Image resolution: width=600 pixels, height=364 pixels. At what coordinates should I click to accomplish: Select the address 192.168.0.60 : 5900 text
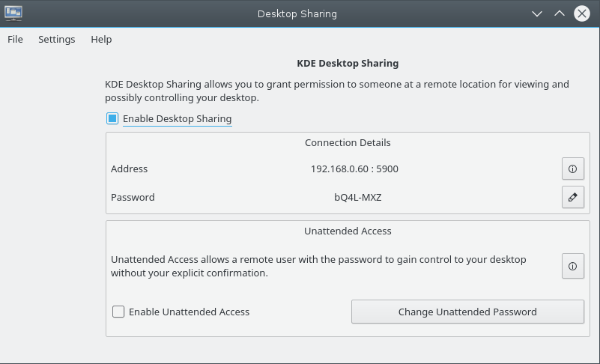pyautogui.click(x=354, y=169)
